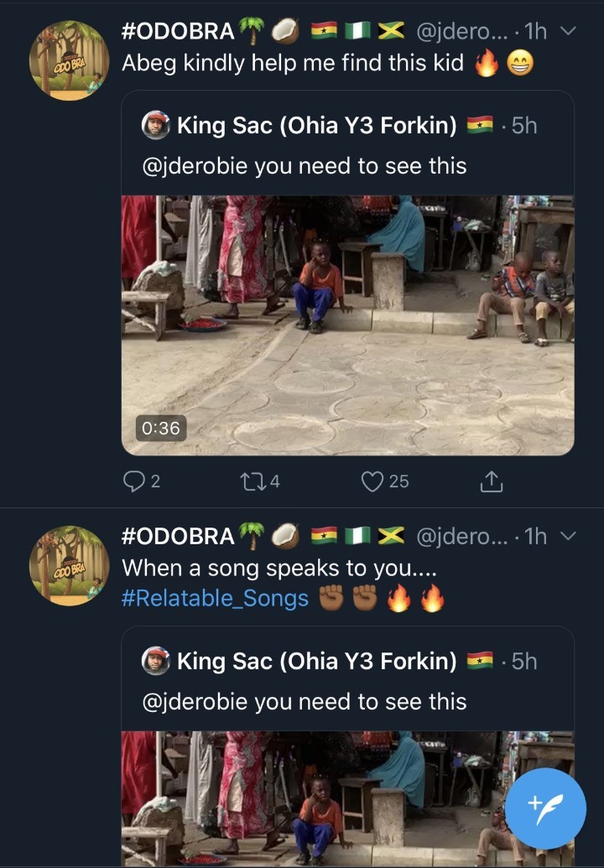This screenshot has width=604, height=868.
Task: Reply to the first tweet via comment icon
Action: point(134,481)
